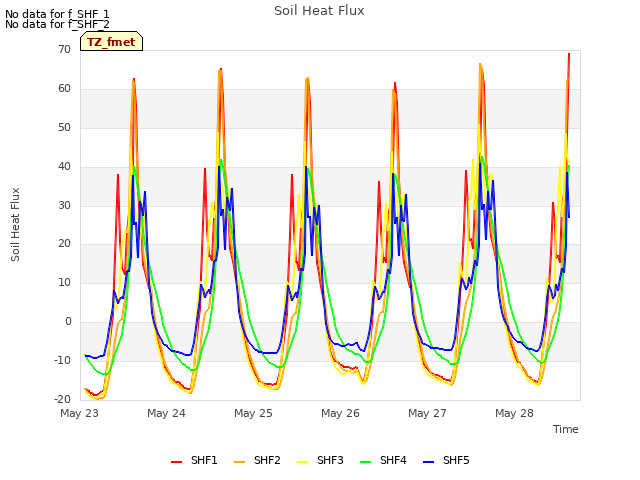Toggle SHF4 series in the legend
Viewport: 640px width, 480px height.
coord(383,460)
